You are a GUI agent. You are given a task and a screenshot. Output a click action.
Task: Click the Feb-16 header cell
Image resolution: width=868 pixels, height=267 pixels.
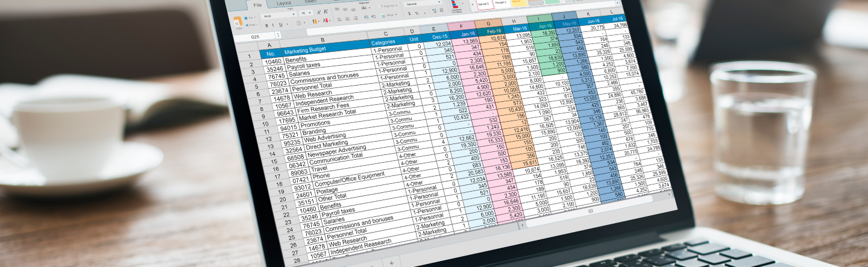pos(491,31)
